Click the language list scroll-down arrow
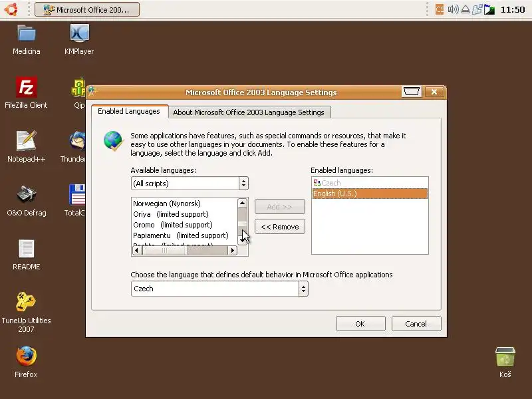Image resolution: width=532 pixels, height=399 pixels. coord(242,240)
